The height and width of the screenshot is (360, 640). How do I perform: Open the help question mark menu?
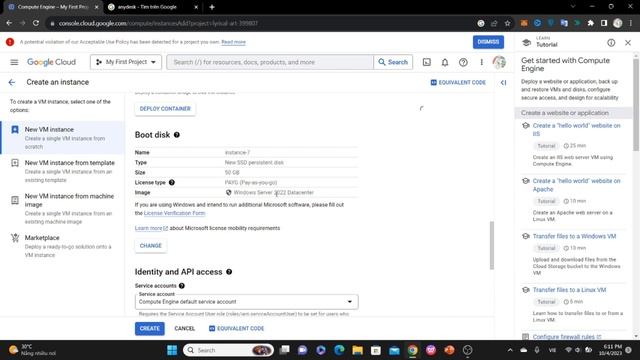463,62
